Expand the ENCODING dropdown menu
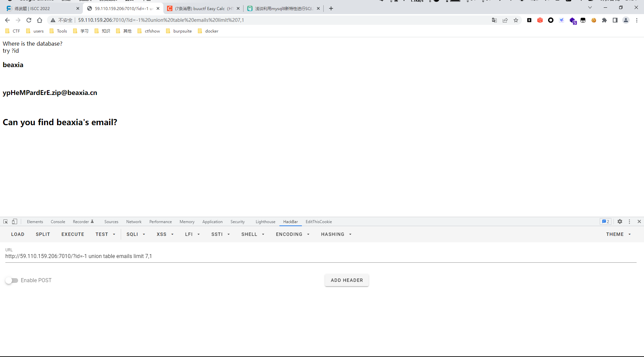The image size is (644, 357). (x=292, y=234)
